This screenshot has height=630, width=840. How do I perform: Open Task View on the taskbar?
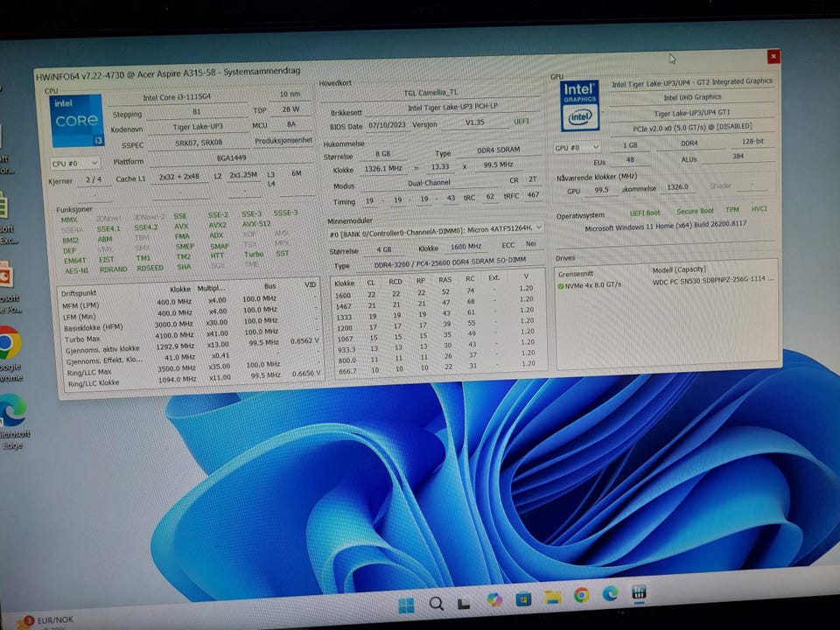[x=464, y=604]
